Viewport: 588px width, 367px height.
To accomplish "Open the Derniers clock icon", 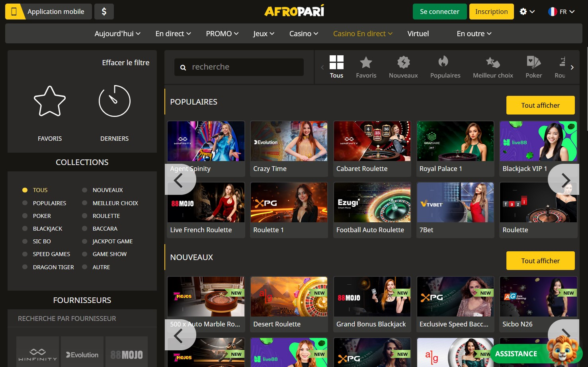I will point(115,101).
